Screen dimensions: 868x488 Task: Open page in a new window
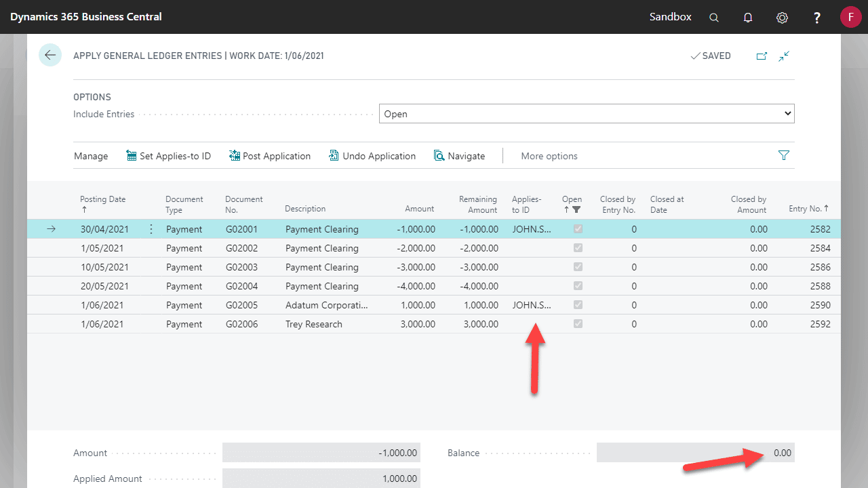tap(762, 56)
